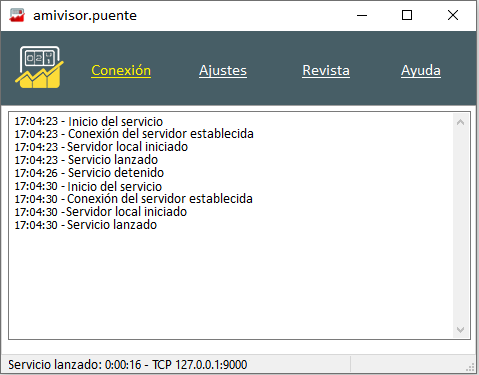Click the log scrollbar down arrow
The height and width of the screenshot is (375, 479).
[461, 330]
